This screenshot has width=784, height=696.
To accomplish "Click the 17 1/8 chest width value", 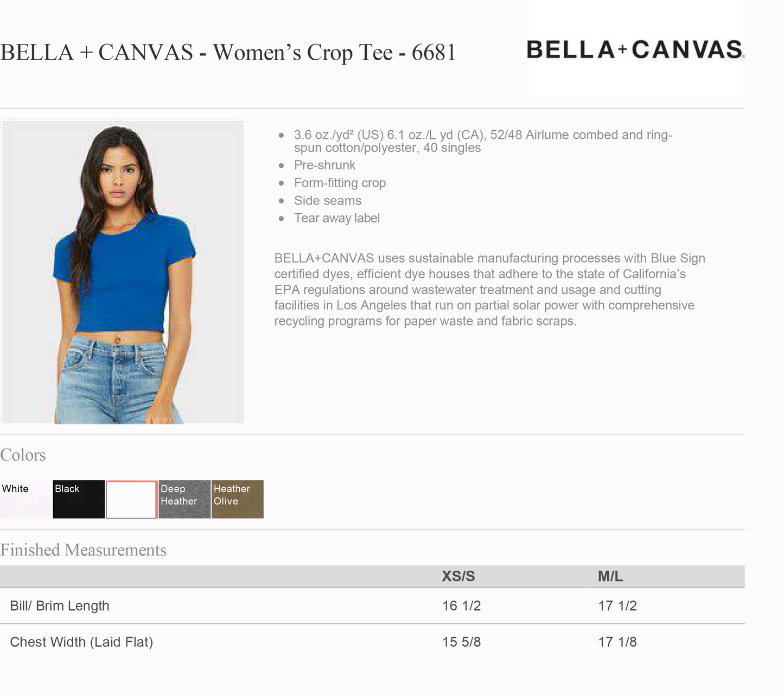I will [x=617, y=642].
